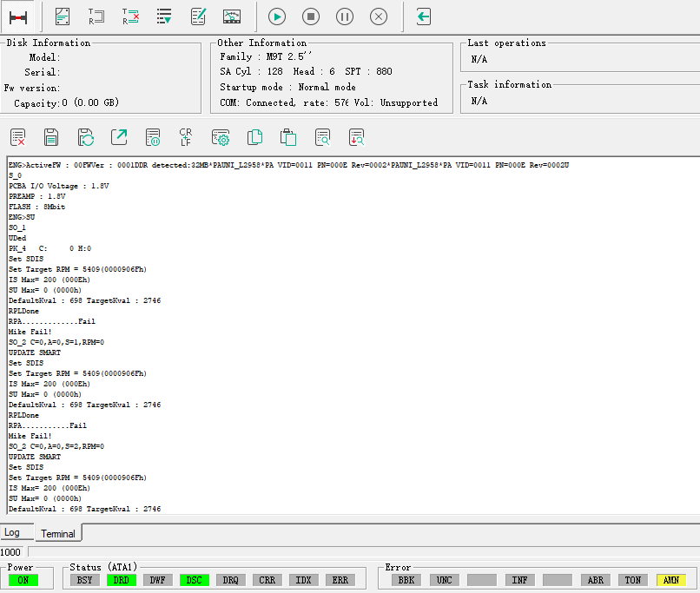Viewport: 700px width, 593px height.
Task: Click the green back arrow exit icon
Action: (x=423, y=17)
